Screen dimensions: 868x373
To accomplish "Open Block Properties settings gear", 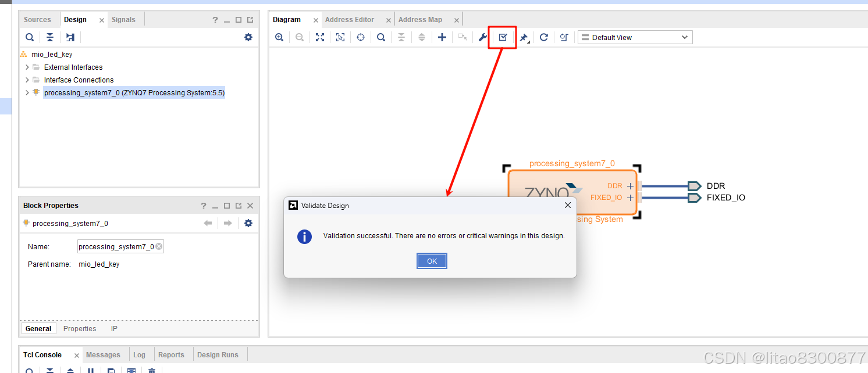I will pos(248,223).
